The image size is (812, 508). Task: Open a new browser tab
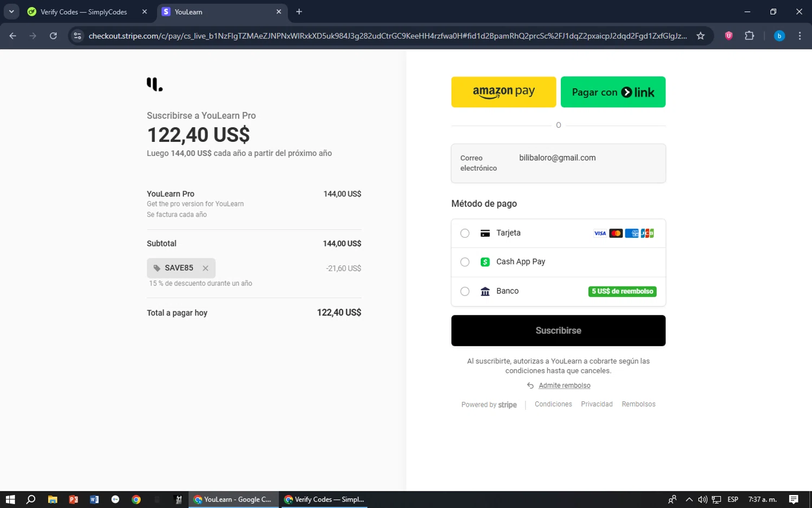point(299,12)
